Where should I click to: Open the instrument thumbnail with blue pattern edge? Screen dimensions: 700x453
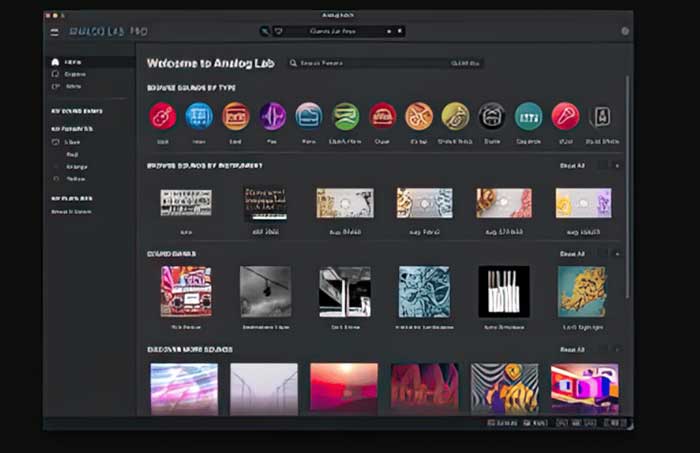[425, 203]
